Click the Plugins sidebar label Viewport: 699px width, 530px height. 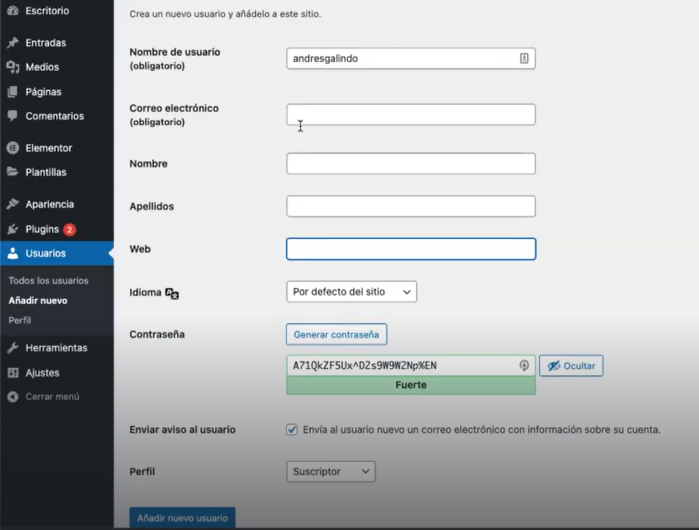click(42, 229)
